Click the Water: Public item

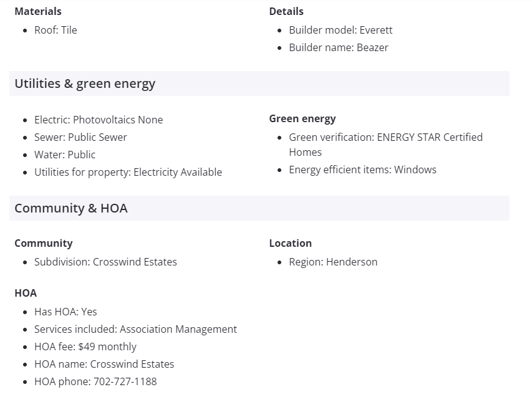(65, 155)
